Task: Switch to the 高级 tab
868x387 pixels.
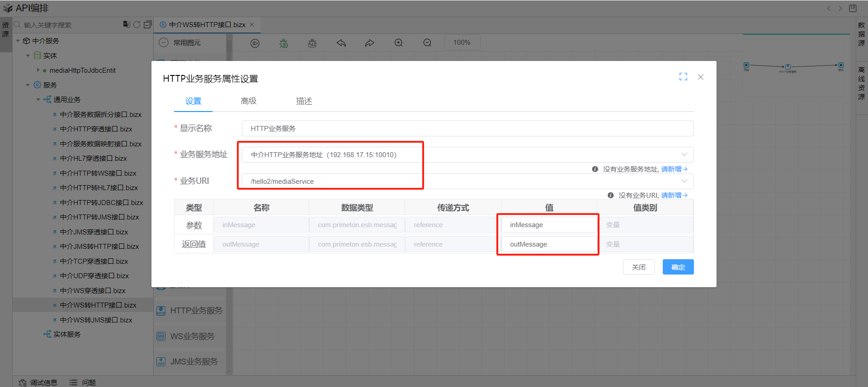Action: pos(249,101)
